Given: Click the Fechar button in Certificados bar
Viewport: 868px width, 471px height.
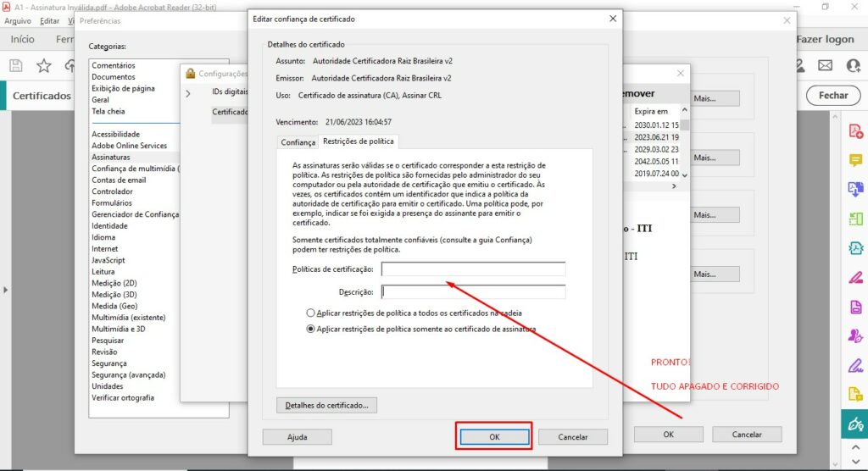Looking at the screenshot, I should click(x=833, y=95).
